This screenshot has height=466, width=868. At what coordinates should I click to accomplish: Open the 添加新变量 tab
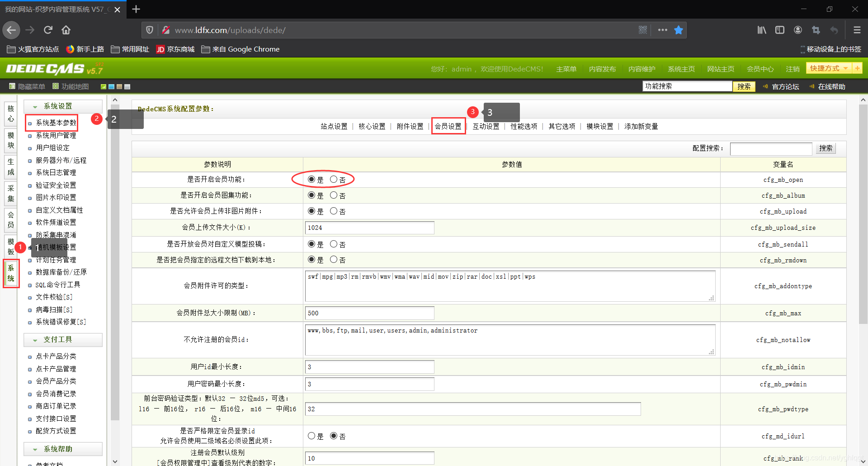coord(641,127)
